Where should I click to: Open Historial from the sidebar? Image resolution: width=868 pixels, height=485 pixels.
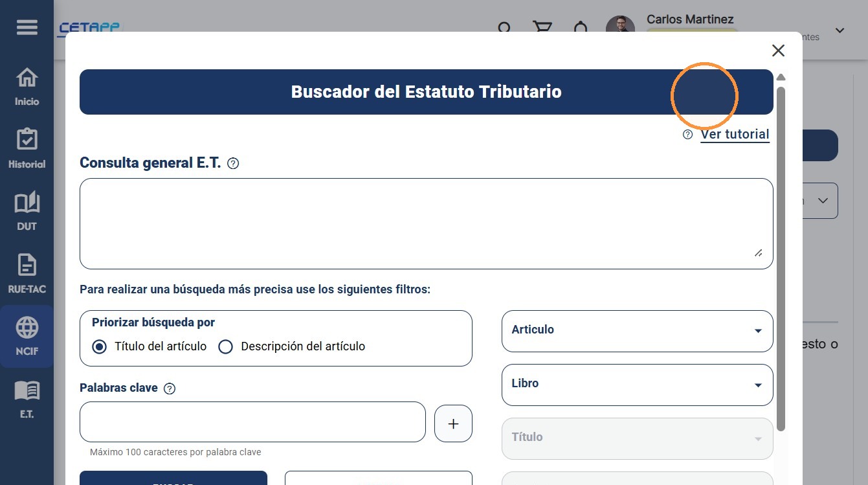click(x=27, y=149)
